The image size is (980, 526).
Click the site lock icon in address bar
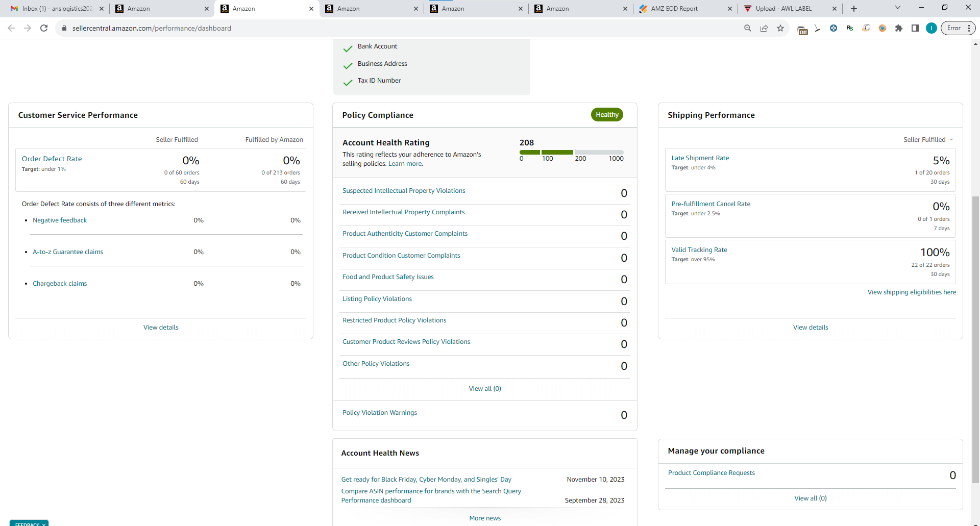coord(64,28)
